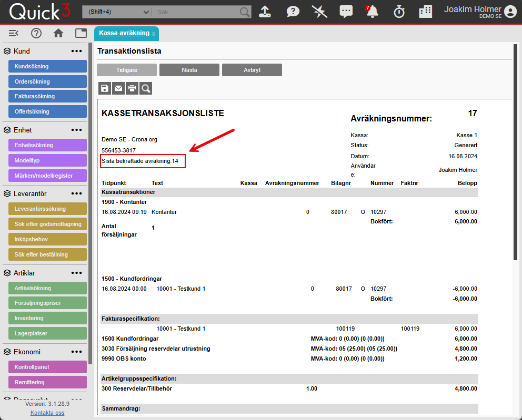Click the pin shortcut icon in header
The image size is (522, 420).
tap(319, 12)
